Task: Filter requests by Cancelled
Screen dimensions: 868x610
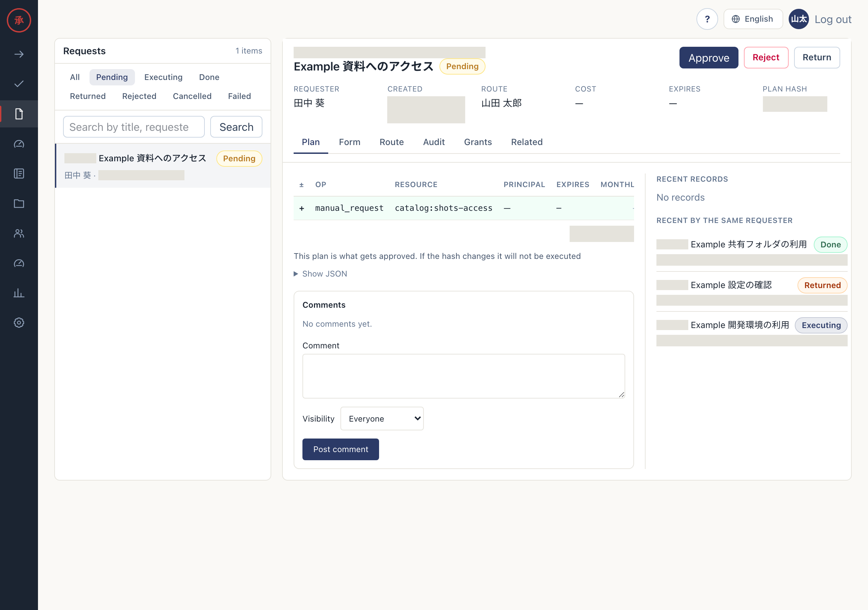Action: [192, 96]
